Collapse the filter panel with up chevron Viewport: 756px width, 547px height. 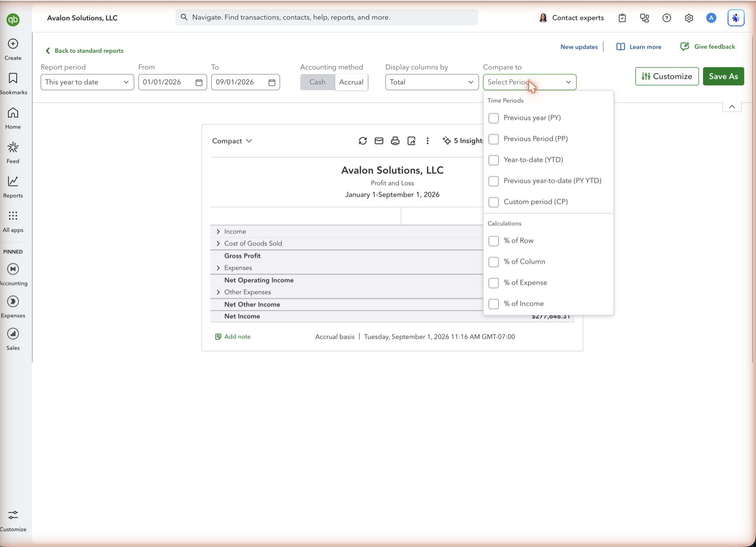point(732,107)
